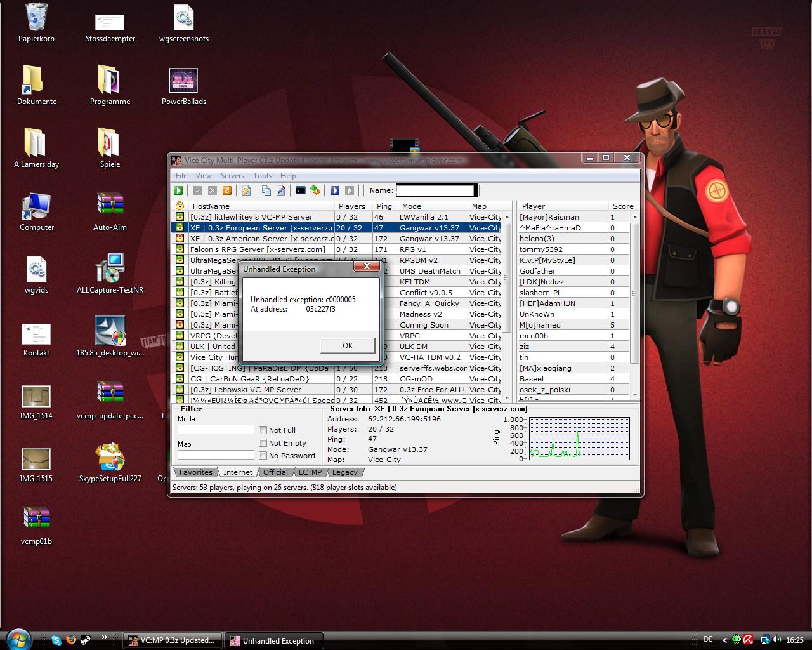Open the black console toolbar icon
The height and width of the screenshot is (650, 812).
(301, 190)
